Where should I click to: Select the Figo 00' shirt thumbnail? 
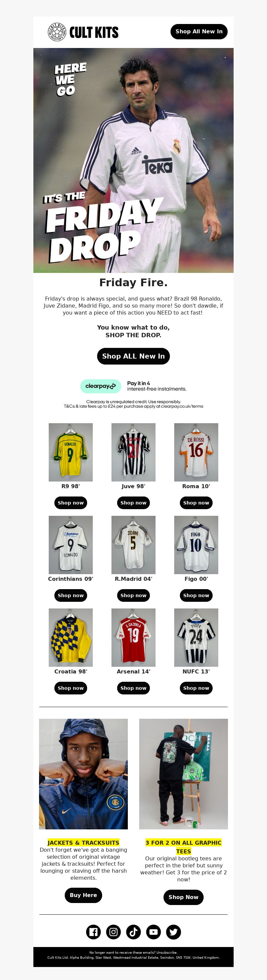click(196, 545)
